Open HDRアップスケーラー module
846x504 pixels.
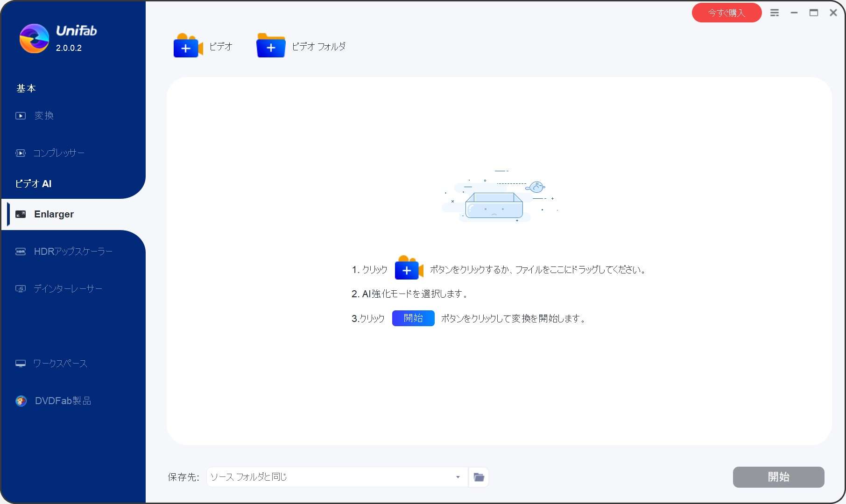(73, 252)
